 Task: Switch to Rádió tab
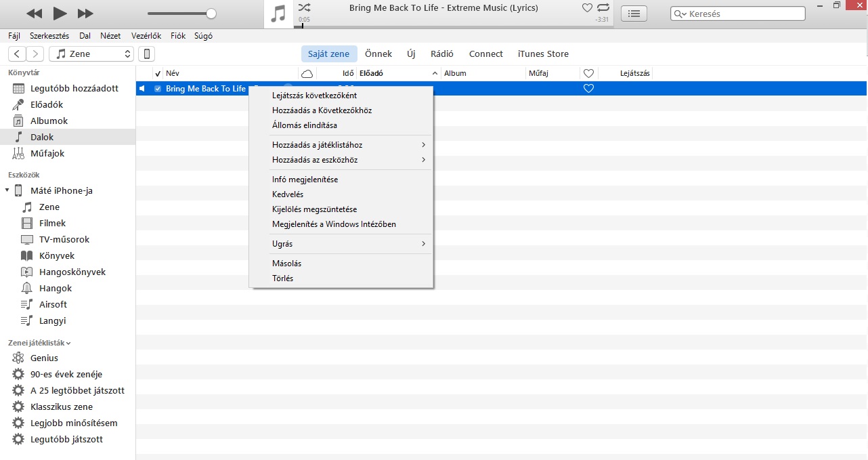coord(442,54)
